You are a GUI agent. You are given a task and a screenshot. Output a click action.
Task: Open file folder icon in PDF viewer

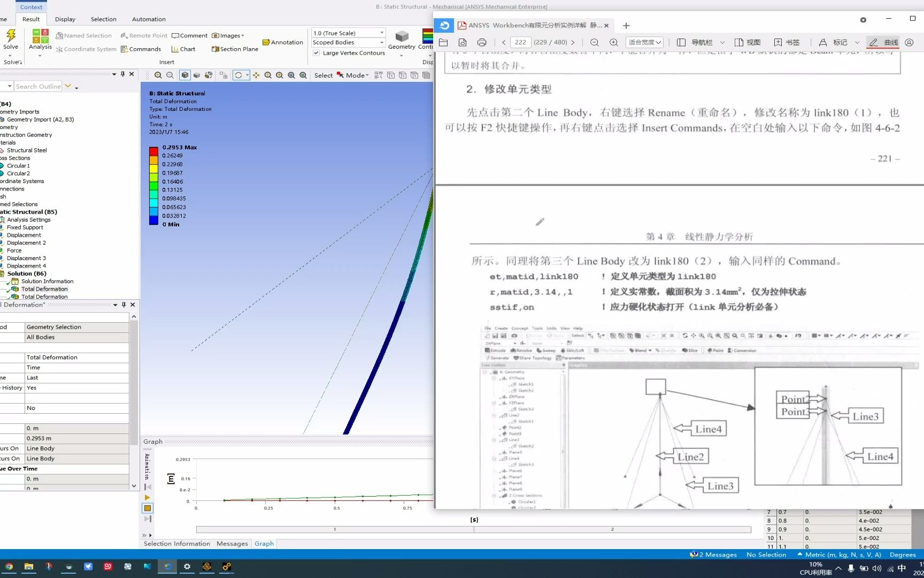coord(443,42)
